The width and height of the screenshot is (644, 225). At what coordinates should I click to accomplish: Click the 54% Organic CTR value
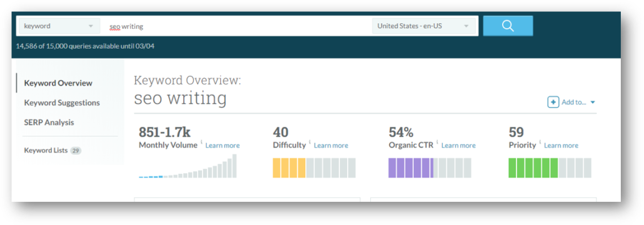click(401, 132)
